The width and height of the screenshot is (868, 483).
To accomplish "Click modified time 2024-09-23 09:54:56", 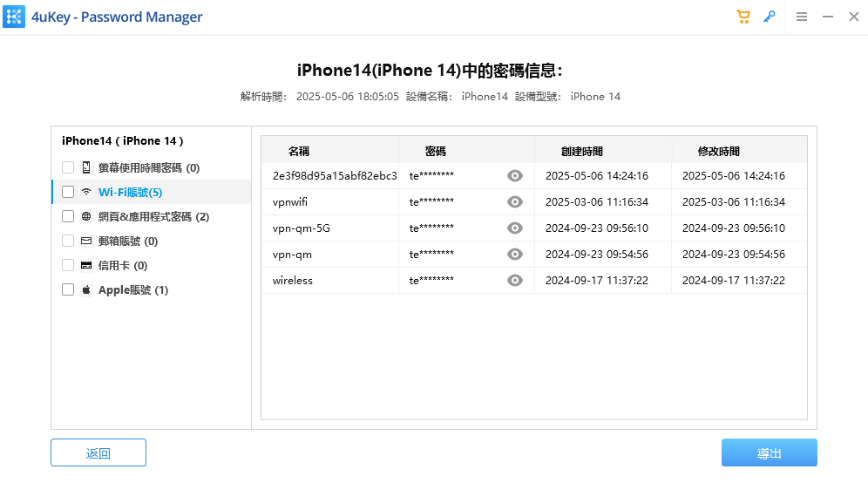I will 734,255.
